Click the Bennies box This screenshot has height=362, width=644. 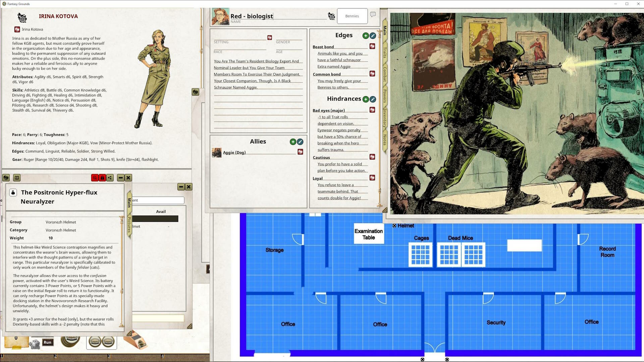(x=352, y=16)
